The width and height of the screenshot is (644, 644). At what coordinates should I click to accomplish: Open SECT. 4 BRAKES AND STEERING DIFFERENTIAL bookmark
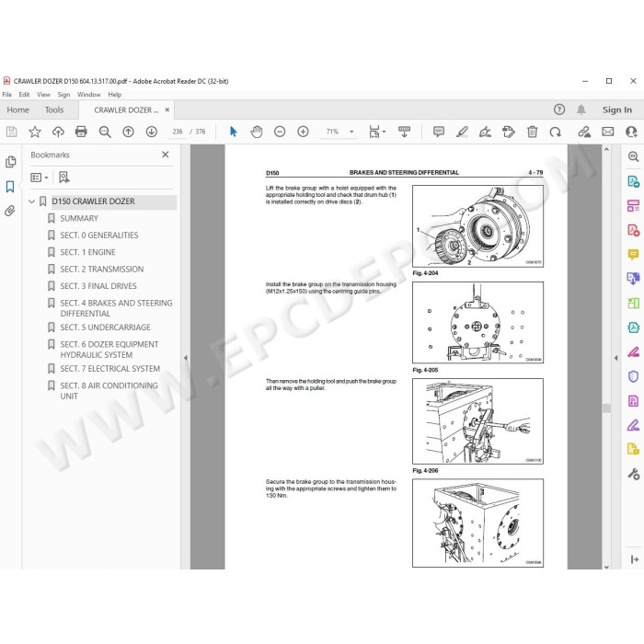[x=116, y=308]
